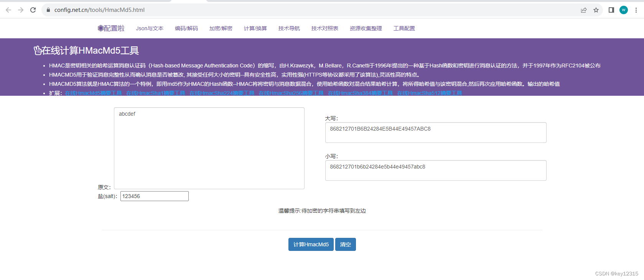Image resolution: width=644 pixels, height=280 pixels.
Task: Open the 计算/换算 menu
Action: click(255, 28)
